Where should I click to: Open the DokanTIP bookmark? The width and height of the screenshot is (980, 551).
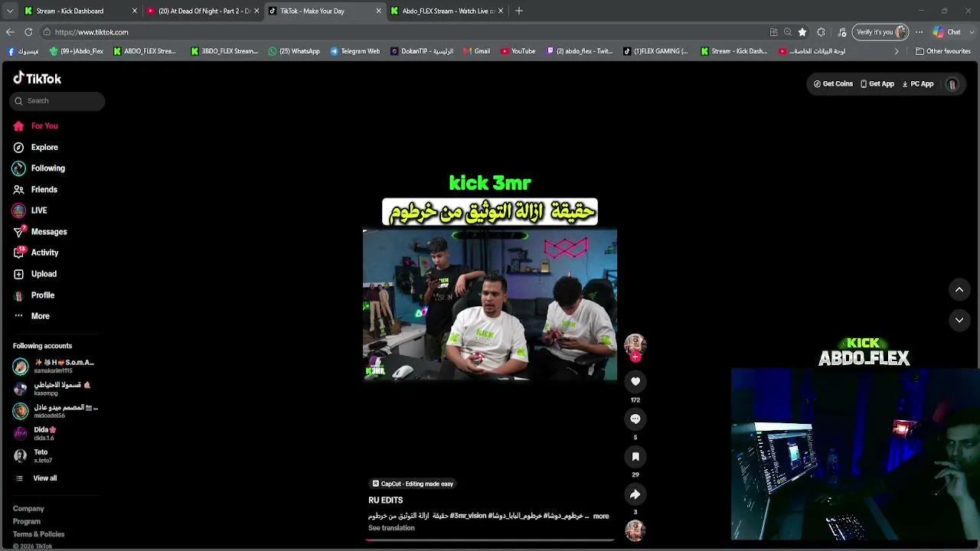[422, 51]
